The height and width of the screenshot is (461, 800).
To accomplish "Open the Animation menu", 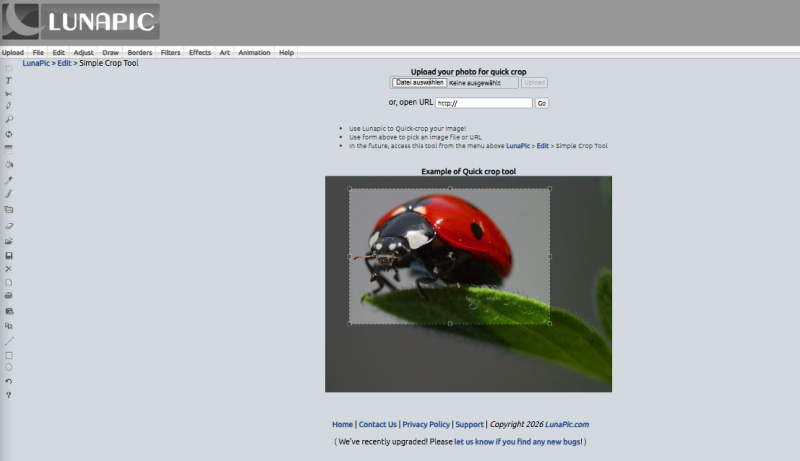I will pos(254,53).
